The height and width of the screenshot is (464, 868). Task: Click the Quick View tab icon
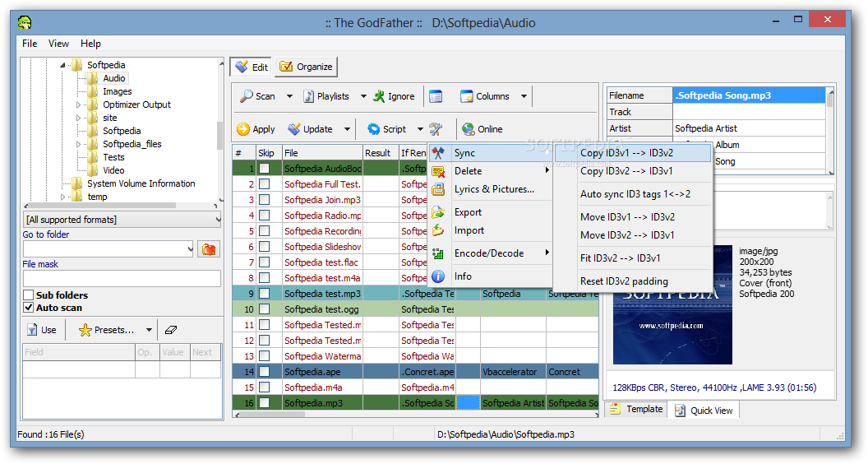point(681,411)
